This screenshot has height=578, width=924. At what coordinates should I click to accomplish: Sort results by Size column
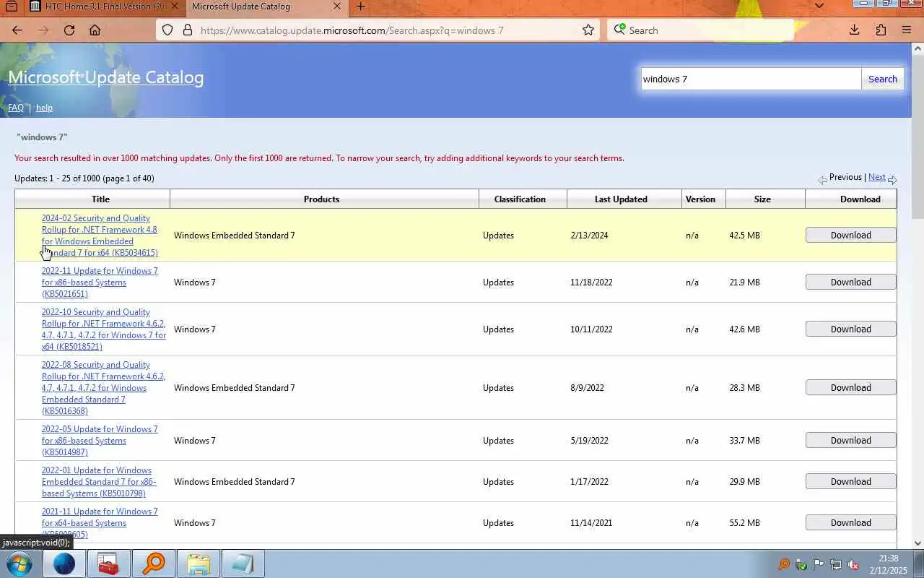[762, 199]
